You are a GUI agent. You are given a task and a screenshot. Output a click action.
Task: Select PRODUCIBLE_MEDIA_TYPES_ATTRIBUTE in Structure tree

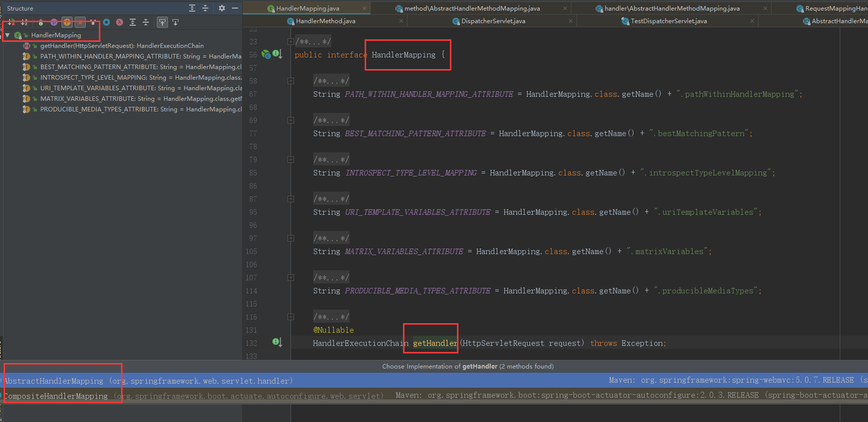[141, 109]
